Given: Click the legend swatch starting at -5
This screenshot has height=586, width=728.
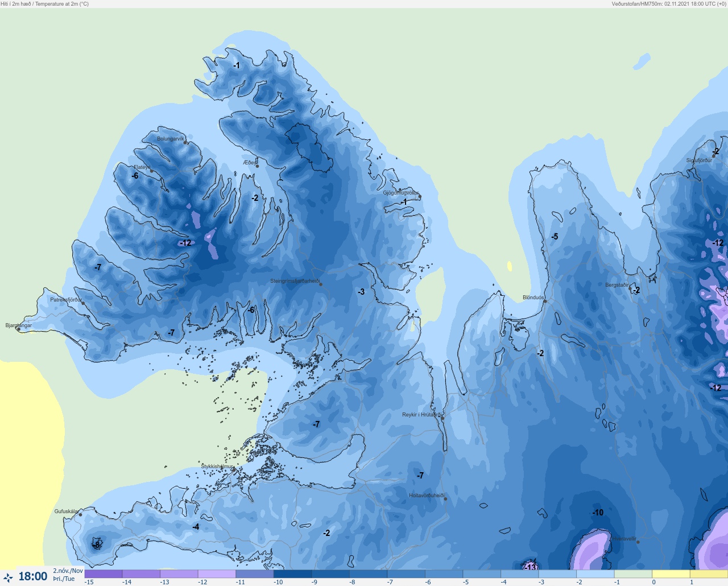Looking at the screenshot, I should pos(481,574).
